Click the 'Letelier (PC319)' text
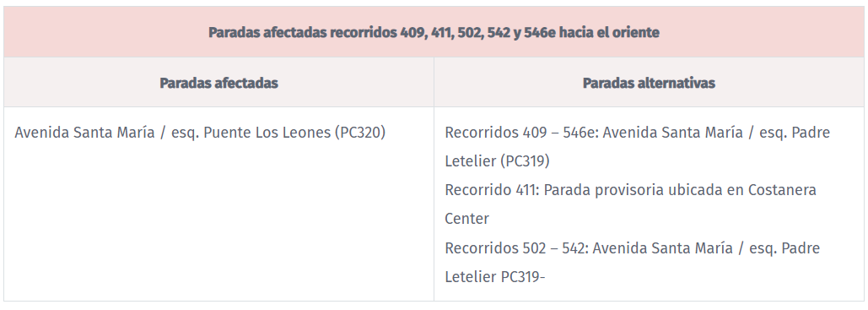 (x=497, y=161)
